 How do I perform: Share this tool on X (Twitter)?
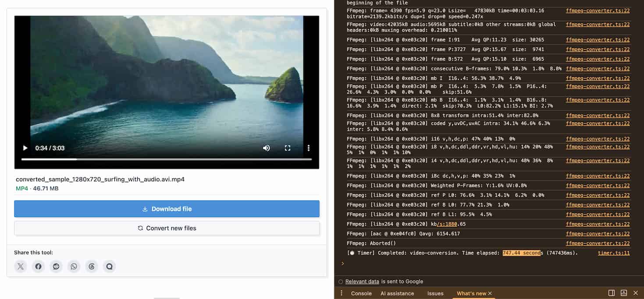[x=21, y=266]
